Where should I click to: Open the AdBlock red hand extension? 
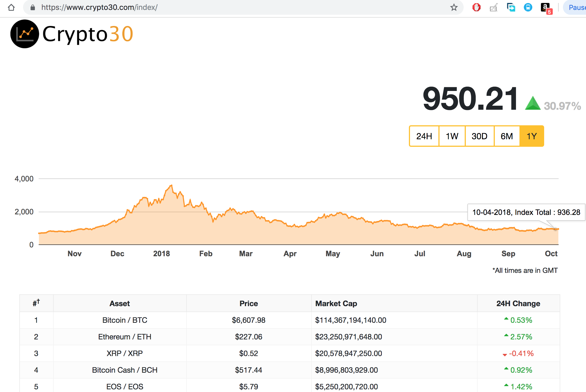coord(476,7)
